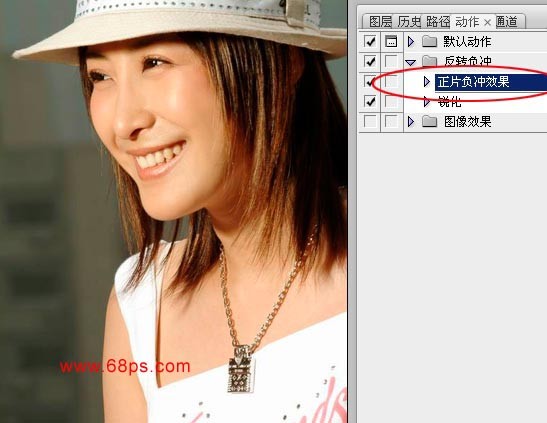Enable the checkbox for 图像效果 set
The height and width of the screenshot is (423, 547).
[369, 121]
